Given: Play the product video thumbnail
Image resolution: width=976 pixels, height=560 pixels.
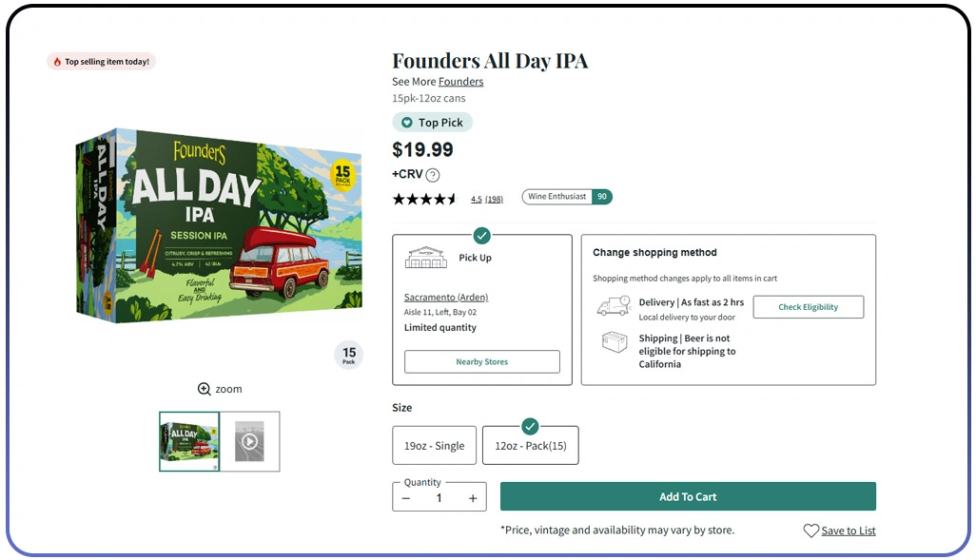Looking at the screenshot, I should pyautogui.click(x=249, y=441).
